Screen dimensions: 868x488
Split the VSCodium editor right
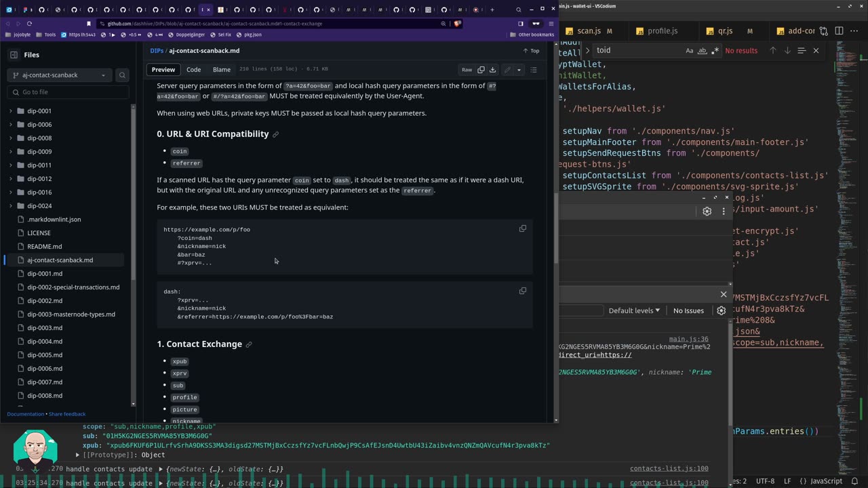tap(839, 31)
